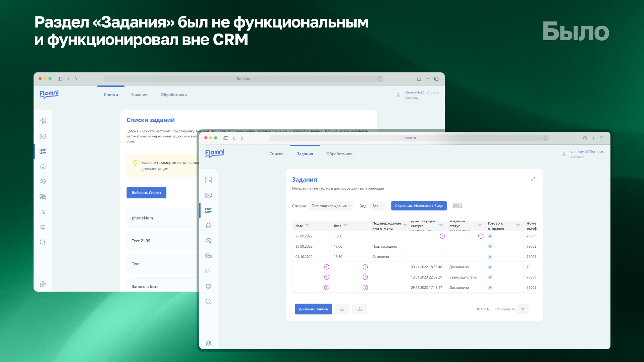The image size is (644, 362).
Task: Open the dashboard grid icon in sidebar
Action: point(209,180)
